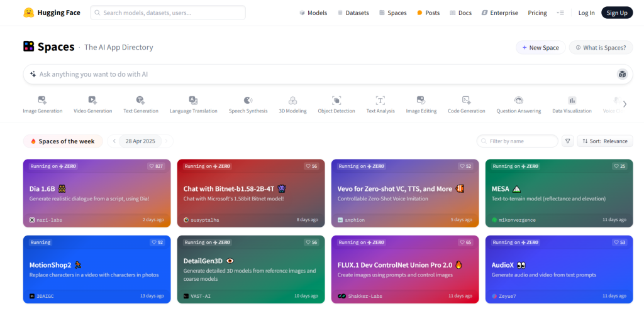Go to next week with right chevron

(166, 141)
